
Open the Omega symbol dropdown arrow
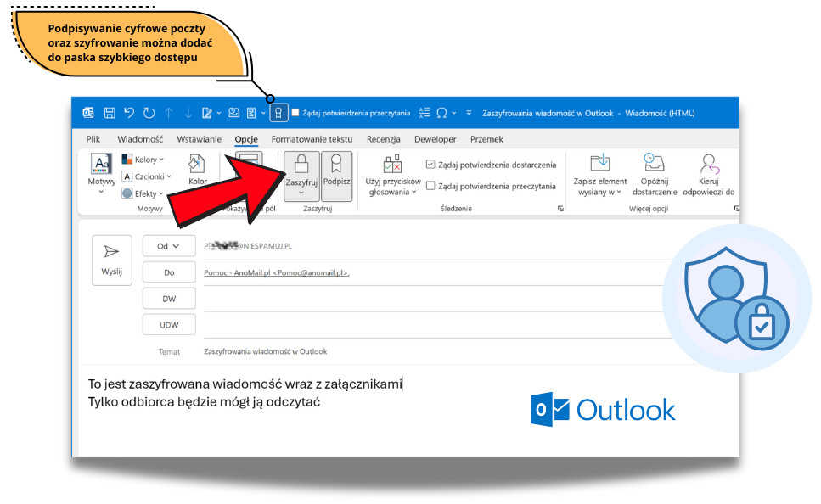(x=454, y=113)
